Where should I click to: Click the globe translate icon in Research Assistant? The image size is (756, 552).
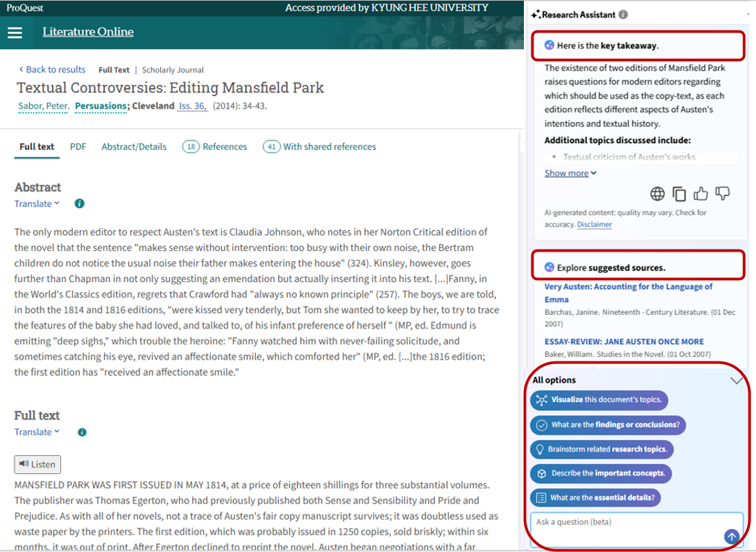[x=657, y=195]
